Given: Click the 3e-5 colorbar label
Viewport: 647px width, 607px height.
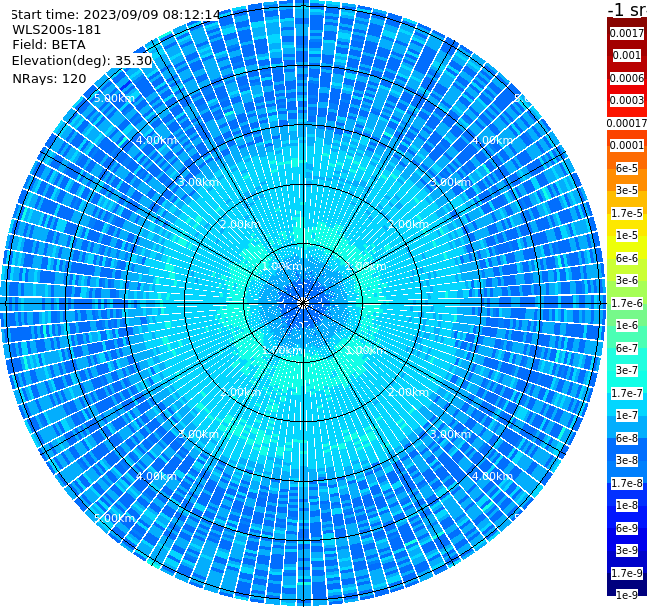Looking at the screenshot, I should [x=627, y=190].
